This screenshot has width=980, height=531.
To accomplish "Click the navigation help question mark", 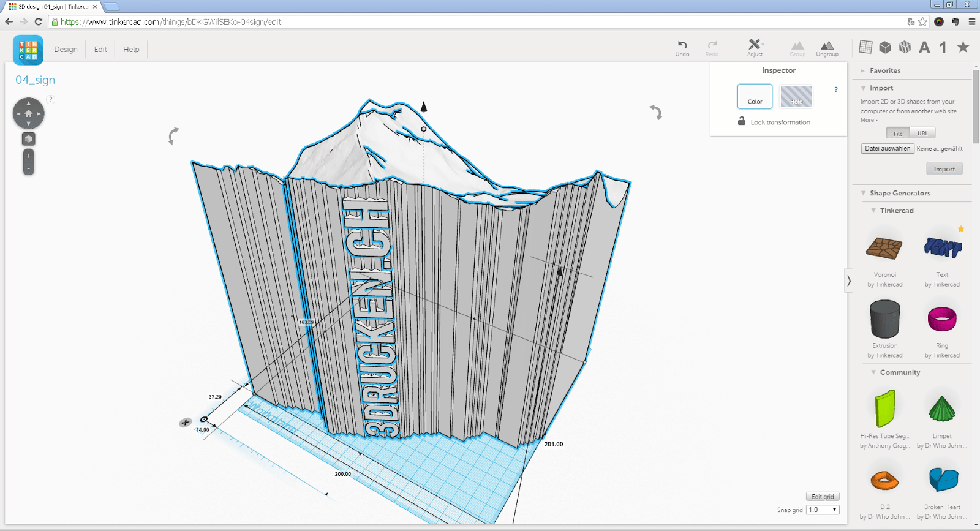I will [51, 99].
